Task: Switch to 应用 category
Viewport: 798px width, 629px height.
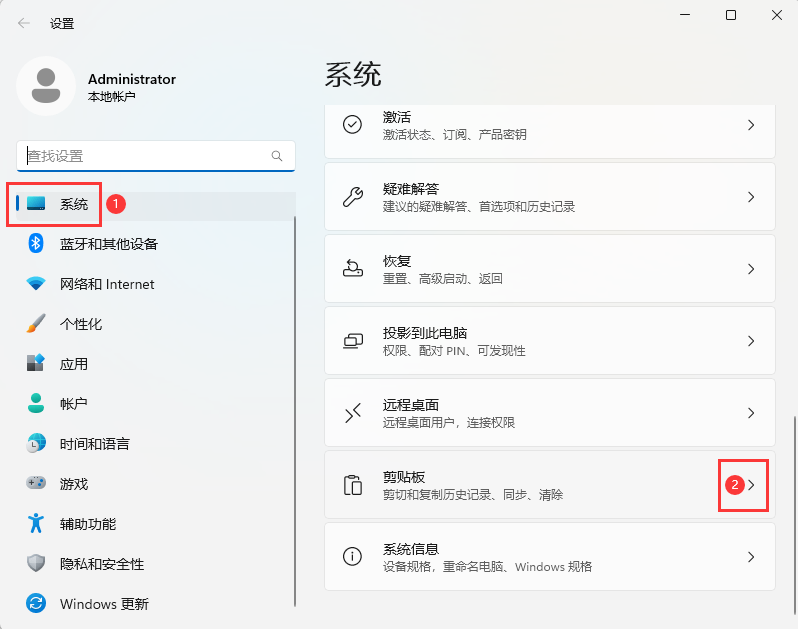Action: point(155,364)
